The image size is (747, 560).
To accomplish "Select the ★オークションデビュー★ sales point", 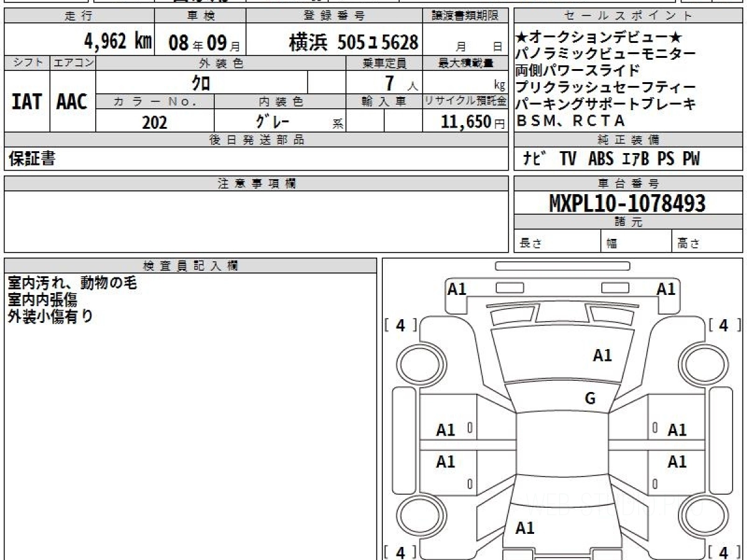I will coord(600,38).
